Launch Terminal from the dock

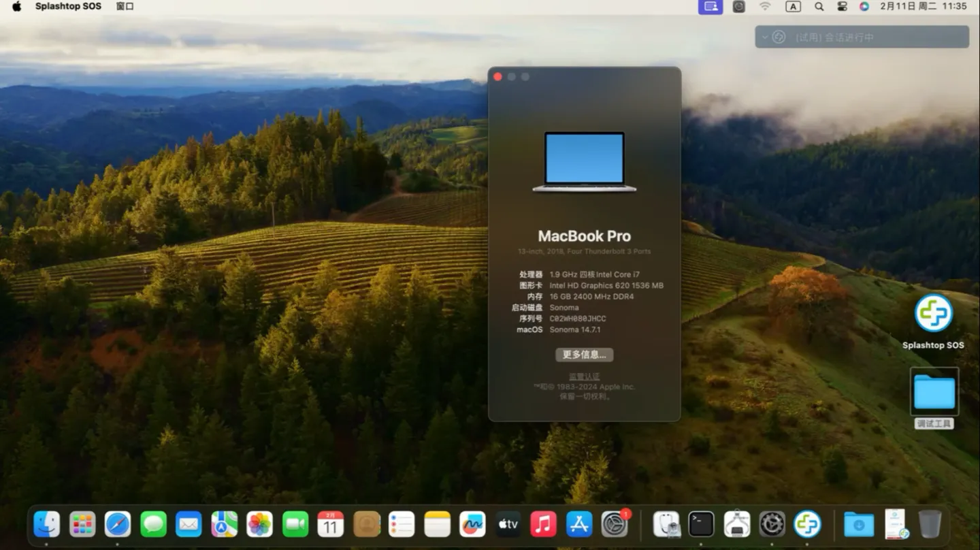tap(701, 524)
